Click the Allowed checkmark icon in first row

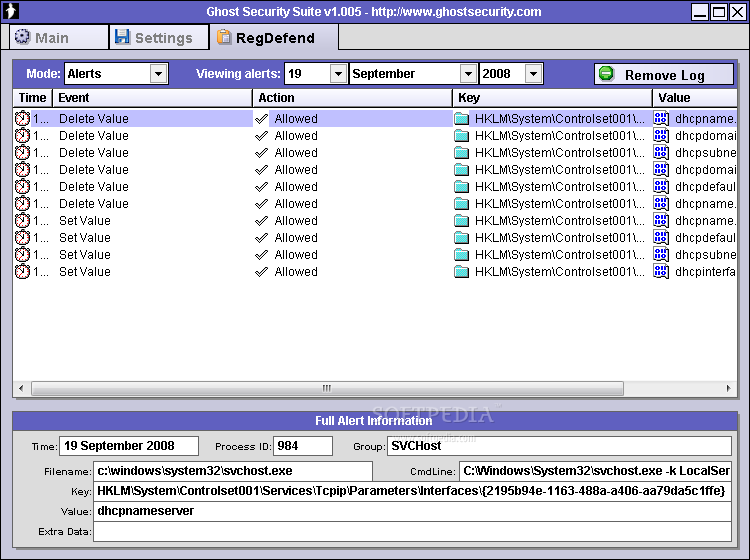[261, 119]
